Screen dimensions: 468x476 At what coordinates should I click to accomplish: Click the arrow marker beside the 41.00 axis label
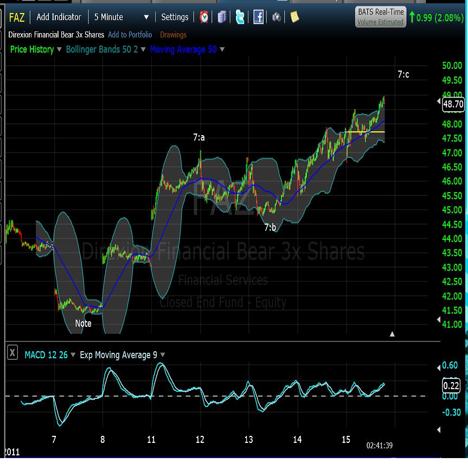click(x=439, y=319)
